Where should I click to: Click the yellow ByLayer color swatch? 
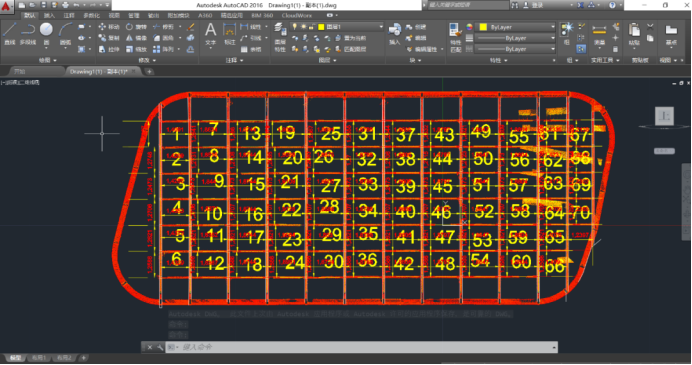483,27
